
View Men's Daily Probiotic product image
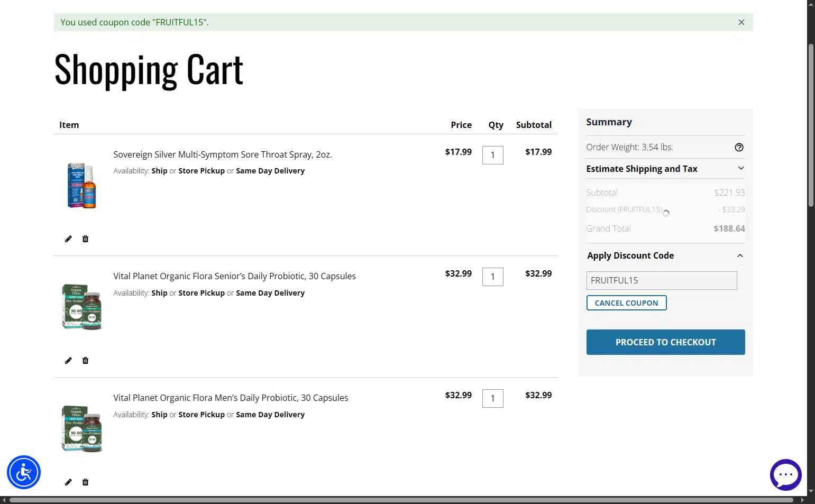point(81,428)
